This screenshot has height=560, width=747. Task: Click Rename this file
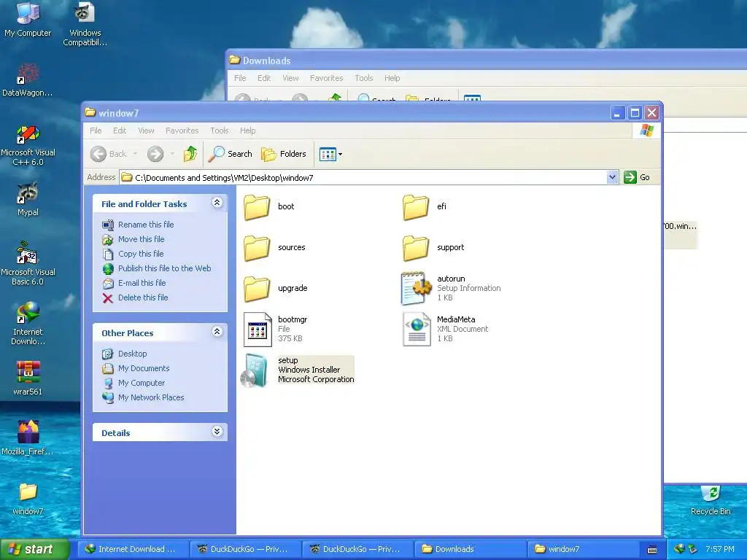146,225
